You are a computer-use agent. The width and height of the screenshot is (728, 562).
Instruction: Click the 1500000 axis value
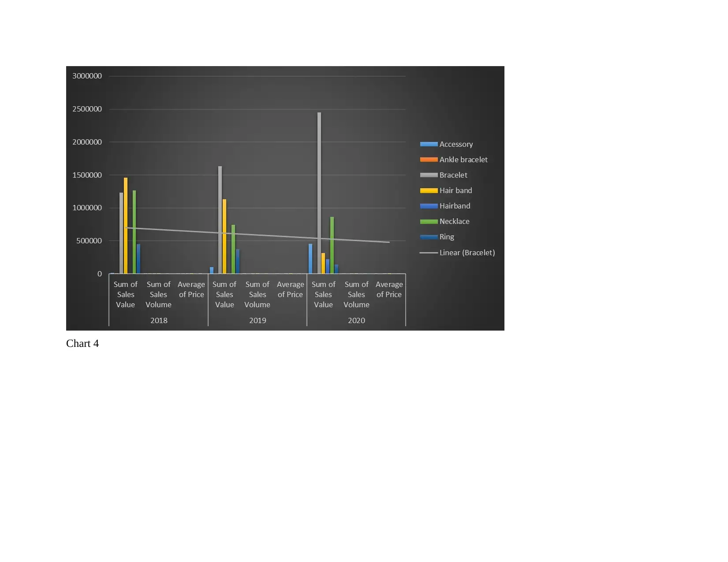click(87, 175)
